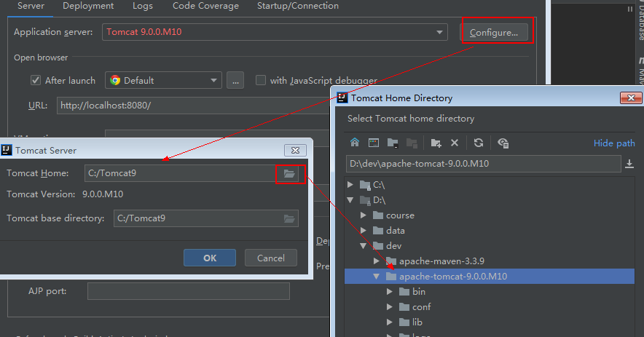644x337 pixels.
Task: Collapse the dev folder arrow
Action: (363, 246)
